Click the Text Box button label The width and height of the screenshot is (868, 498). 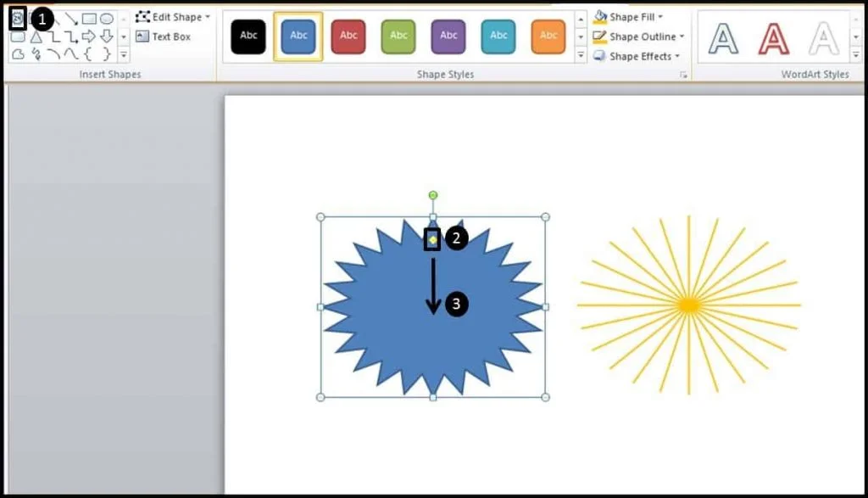tap(171, 36)
